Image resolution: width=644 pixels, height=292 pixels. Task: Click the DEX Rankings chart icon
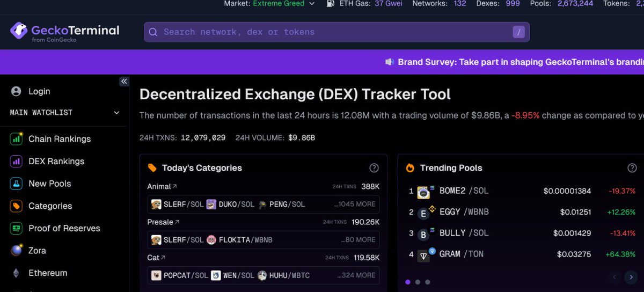tap(16, 161)
